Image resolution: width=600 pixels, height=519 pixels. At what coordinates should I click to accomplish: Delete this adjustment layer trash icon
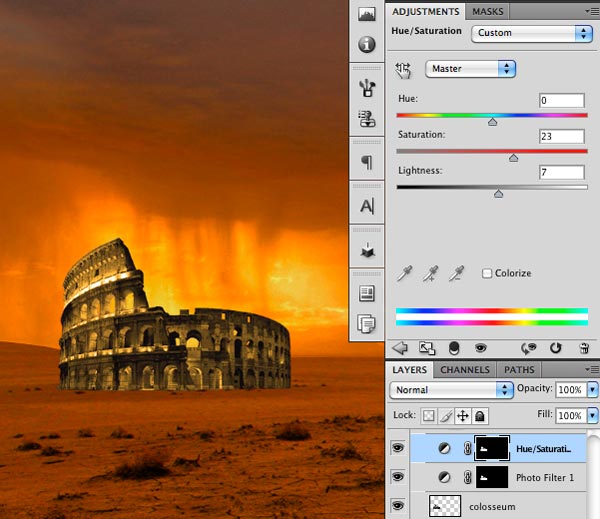point(584,348)
